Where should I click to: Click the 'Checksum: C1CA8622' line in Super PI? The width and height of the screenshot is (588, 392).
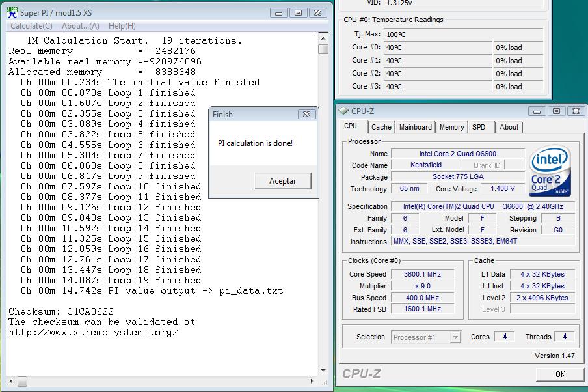(61, 312)
